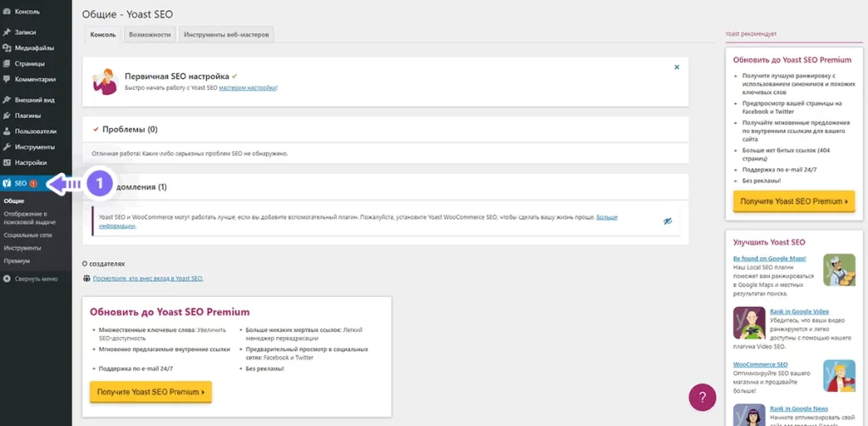Open the Be found on Google Maps! link

pos(770,258)
